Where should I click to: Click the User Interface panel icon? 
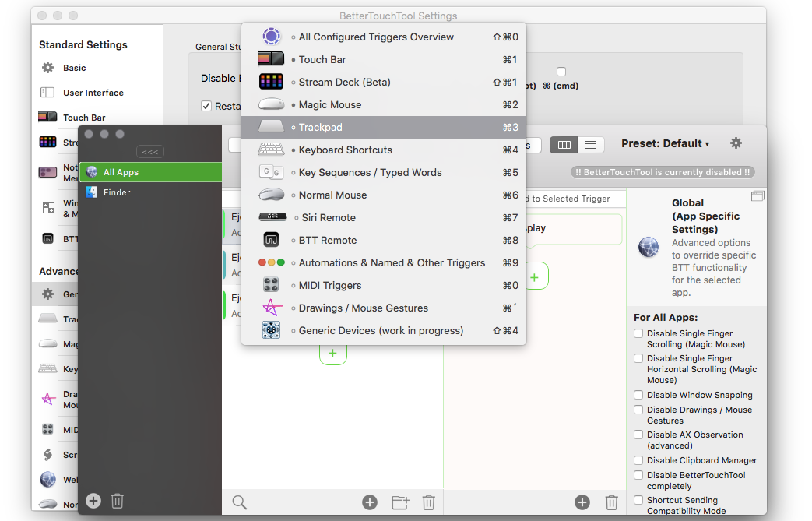pyautogui.click(x=47, y=92)
